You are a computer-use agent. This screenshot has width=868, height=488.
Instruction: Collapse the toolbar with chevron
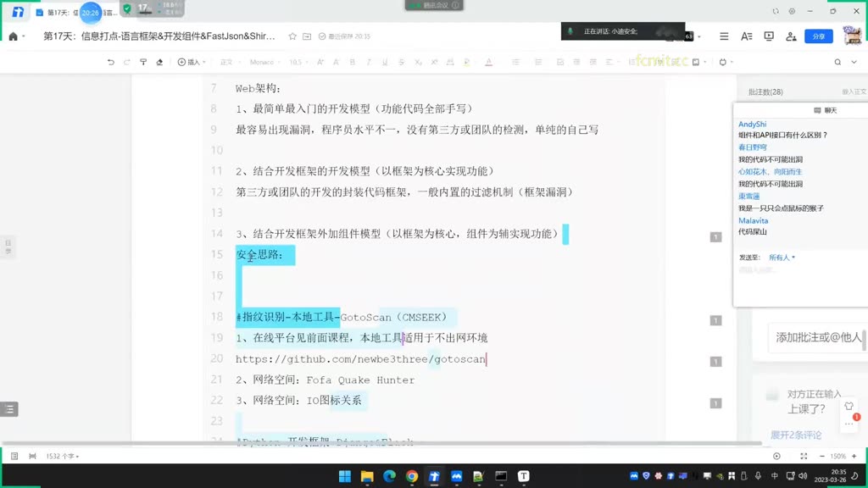pyautogui.click(x=854, y=62)
